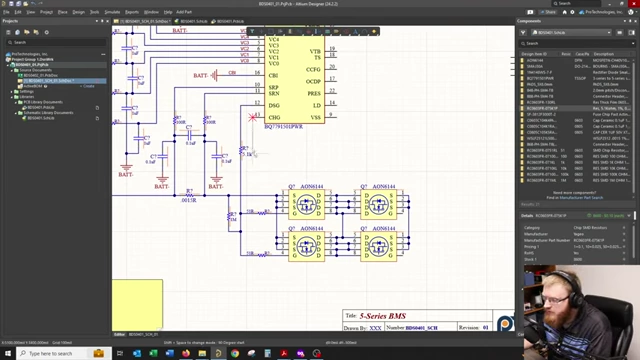
Task: Open the File menu
Action: [x=6, y=12]
